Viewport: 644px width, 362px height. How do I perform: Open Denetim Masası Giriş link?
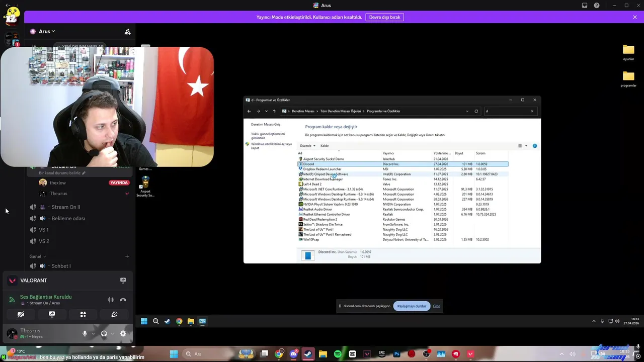266,124
